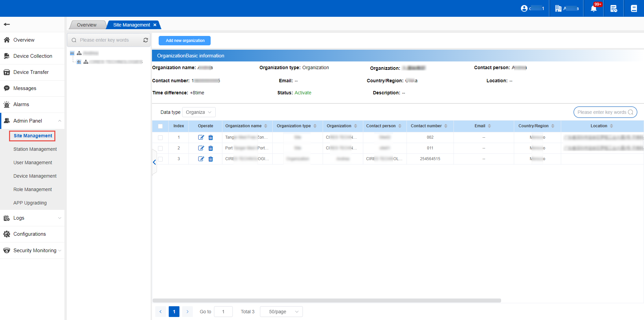The height and width of the screenshot is (320, 644).
Task: Click the delete trash icon in row 2
Action: point(211,148)
